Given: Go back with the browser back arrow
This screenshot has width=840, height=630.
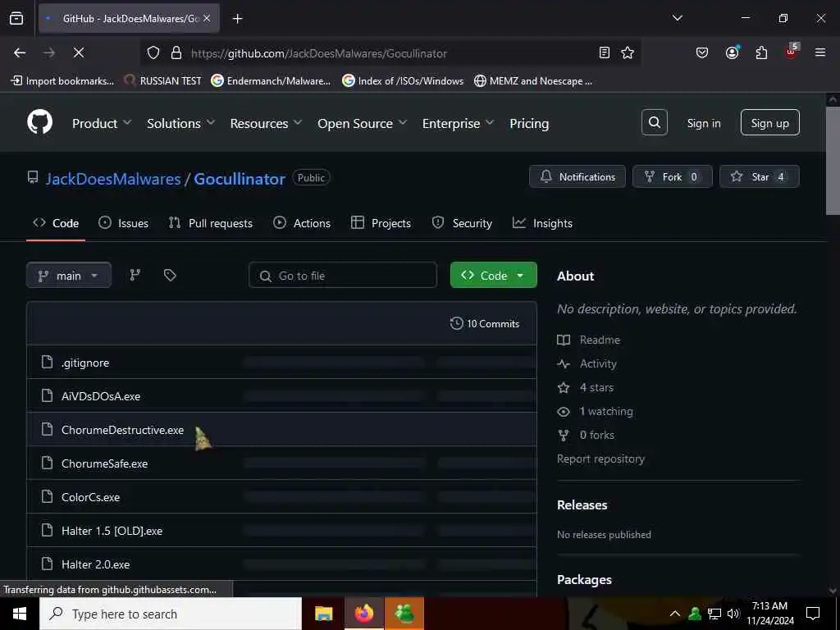Looking at the screenshot, I should (x=20, y=52).
